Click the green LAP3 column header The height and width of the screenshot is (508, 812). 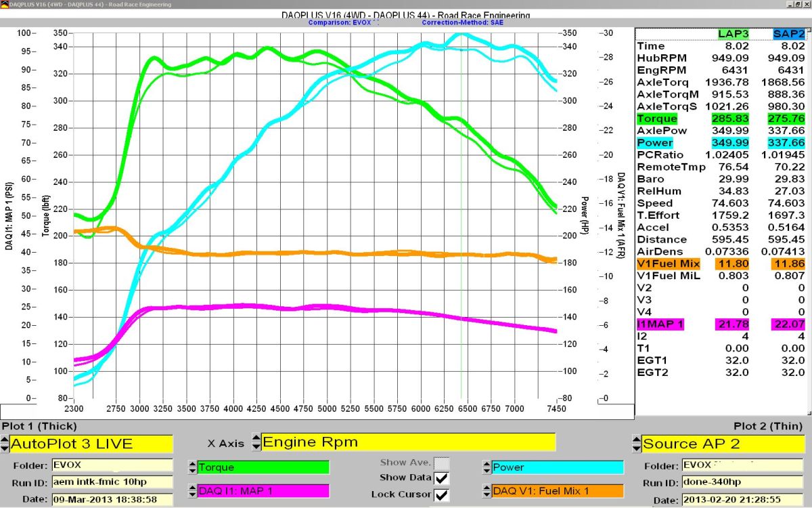[x=734, y=34]
